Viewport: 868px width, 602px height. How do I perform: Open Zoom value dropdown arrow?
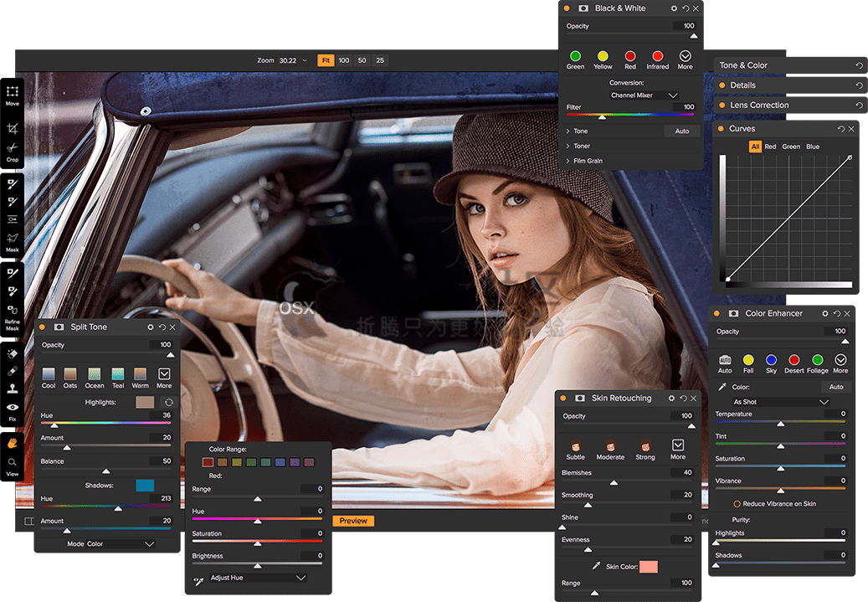click(x=305, y=60)
